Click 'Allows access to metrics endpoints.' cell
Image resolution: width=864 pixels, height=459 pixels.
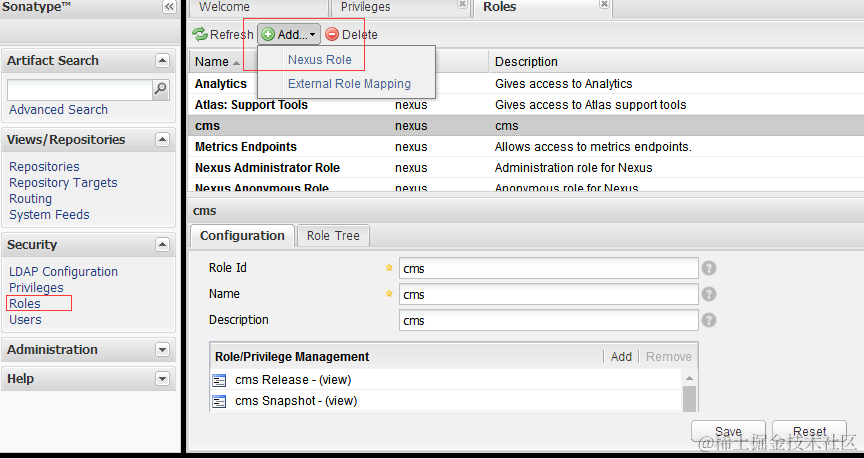coord(593,147)
